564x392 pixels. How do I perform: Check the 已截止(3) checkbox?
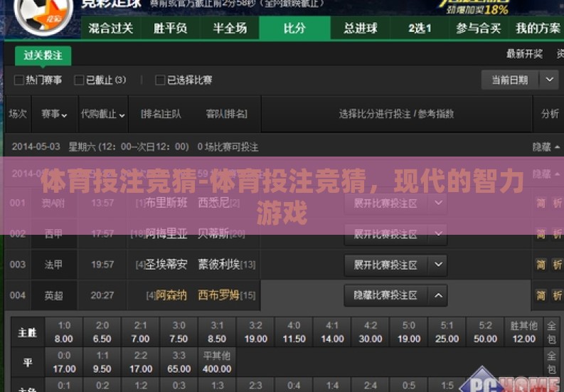tap(79, 80)
